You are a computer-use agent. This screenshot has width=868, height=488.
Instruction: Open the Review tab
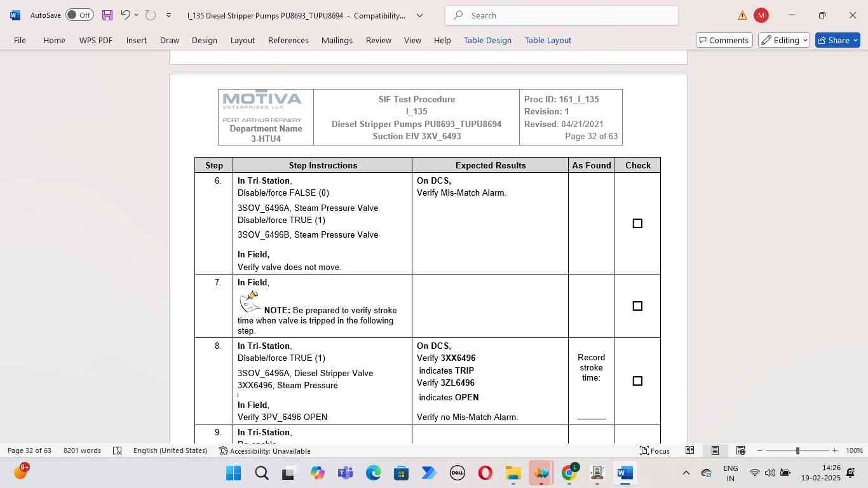click(x=379, y=40)
